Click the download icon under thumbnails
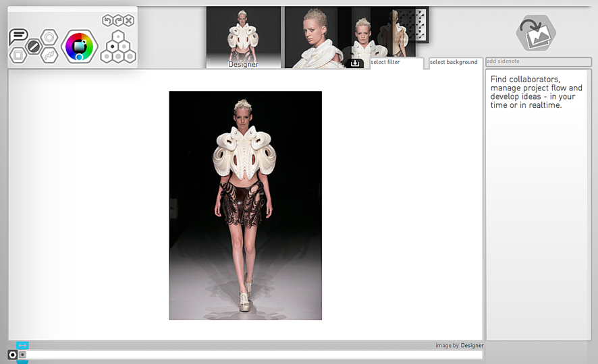Image resolution: width=598 pixels, height=364 pixels. point(355,63)
